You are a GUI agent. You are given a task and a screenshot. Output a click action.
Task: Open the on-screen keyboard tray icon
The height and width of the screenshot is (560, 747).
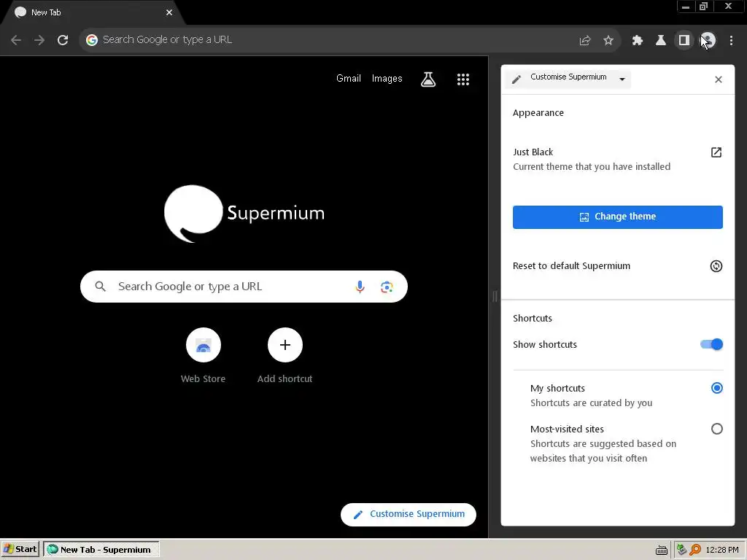point(661,550)
